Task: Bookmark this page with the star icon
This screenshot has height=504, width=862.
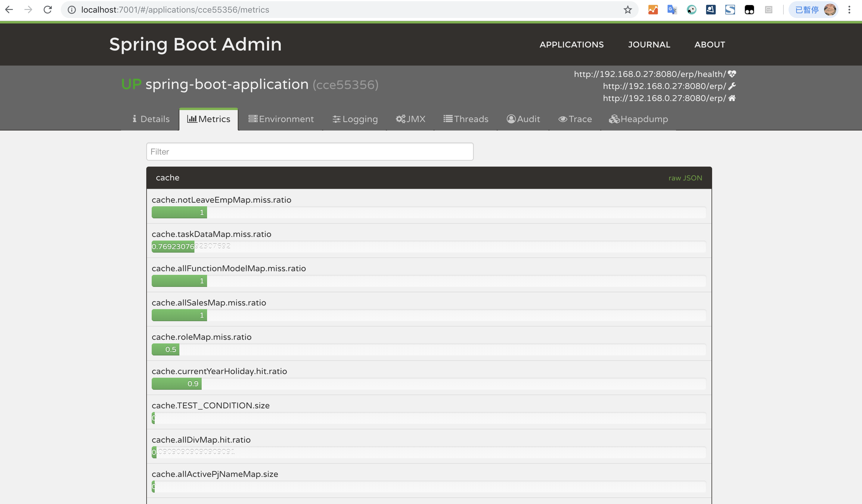Action: [627, 10]
